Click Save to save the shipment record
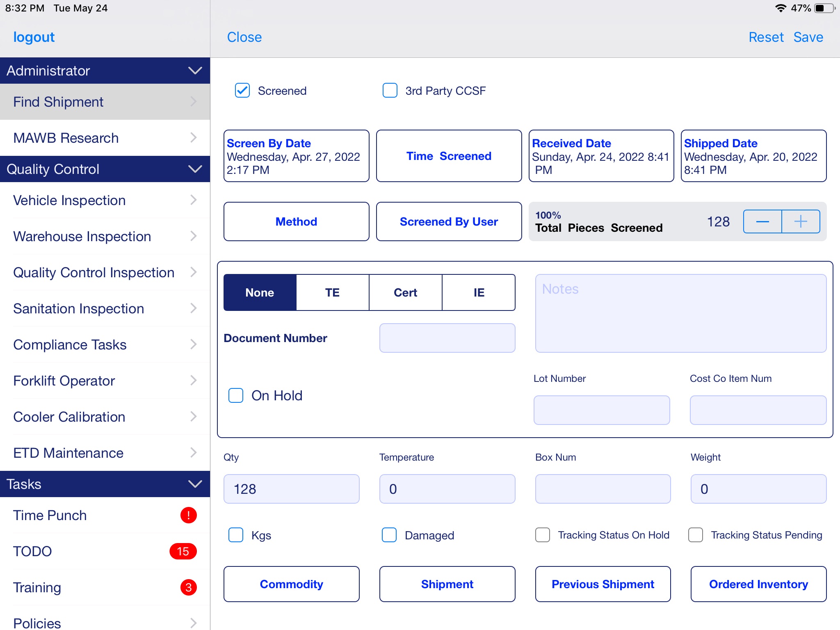Screen dimensions: 840x630 coord(809,37)
